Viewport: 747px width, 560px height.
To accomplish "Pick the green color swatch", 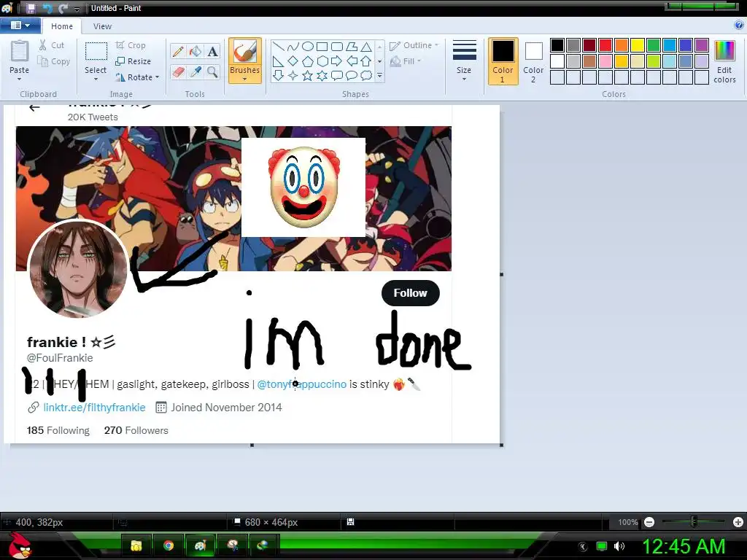I will click(654, 45).
